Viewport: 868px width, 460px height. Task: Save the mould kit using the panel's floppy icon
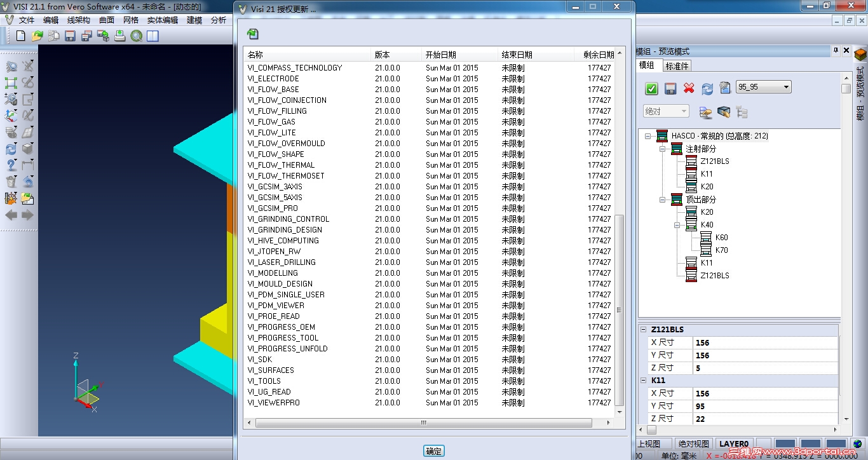pyautogui.click(x=670, y=88)
